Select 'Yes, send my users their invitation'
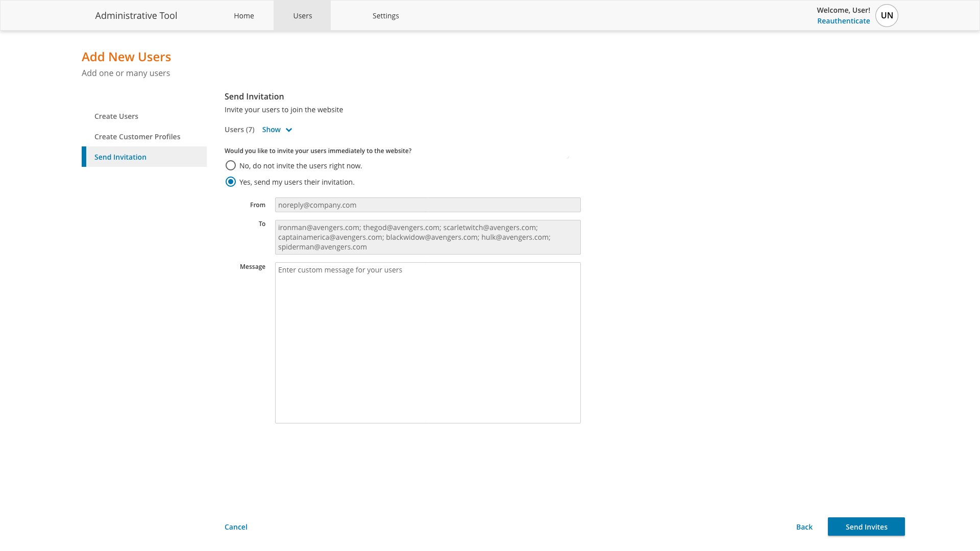Image resolution: width=980 pixels, height=551 pixels. pyautogui.click(x=231, y=182)
